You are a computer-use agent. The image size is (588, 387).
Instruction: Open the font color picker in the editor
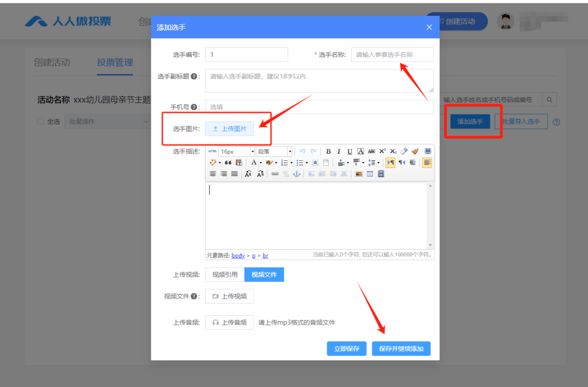(254, 162)
